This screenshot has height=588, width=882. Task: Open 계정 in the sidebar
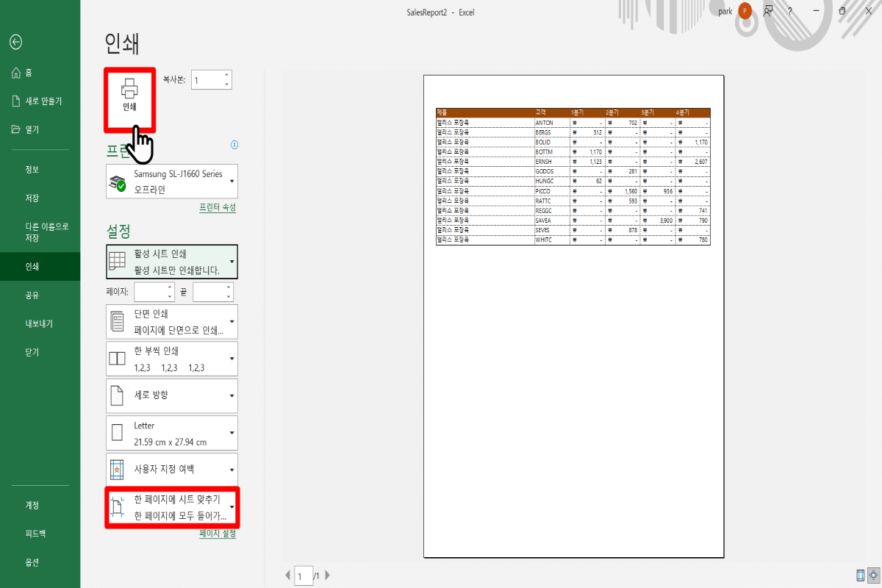(x=40, y=506)
